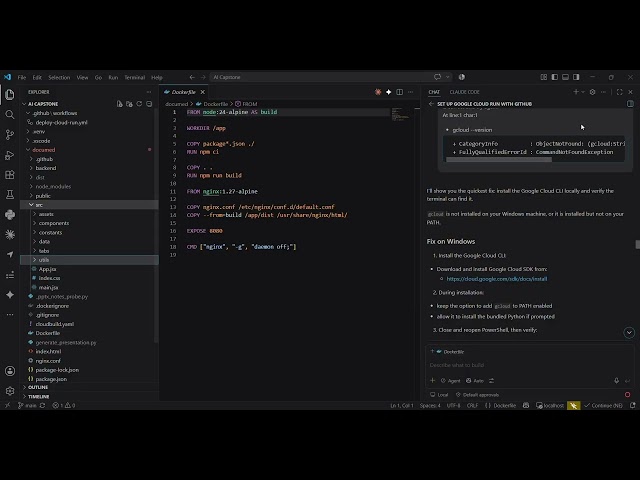Open chat settings gear icon

tap(593, 92)
